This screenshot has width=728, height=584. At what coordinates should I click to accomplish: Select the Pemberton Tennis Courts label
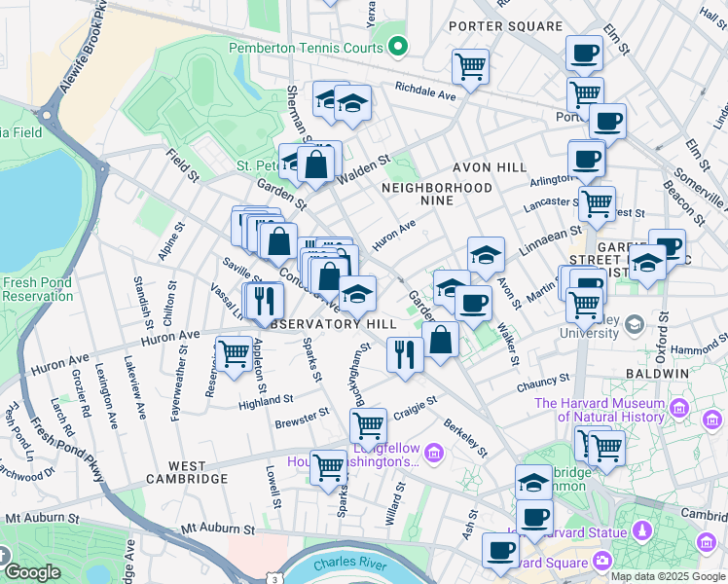click(306, 48)
